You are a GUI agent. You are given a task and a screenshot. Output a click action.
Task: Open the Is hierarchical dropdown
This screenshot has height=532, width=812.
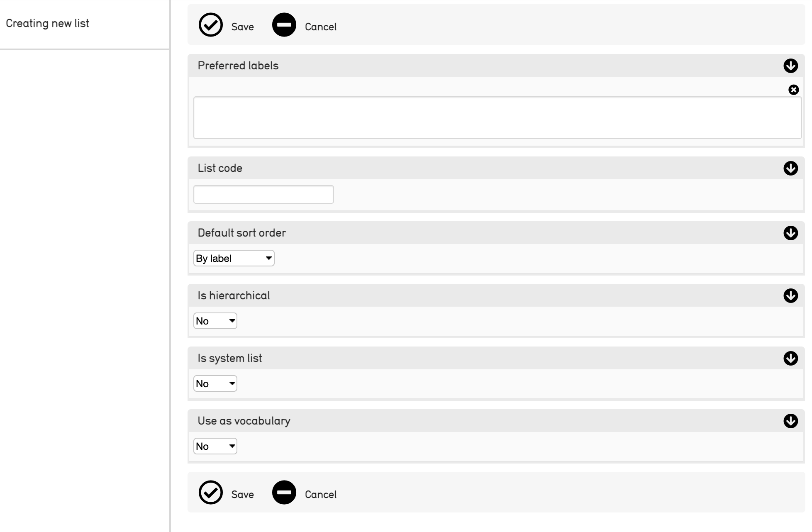(x=215, y=321)
